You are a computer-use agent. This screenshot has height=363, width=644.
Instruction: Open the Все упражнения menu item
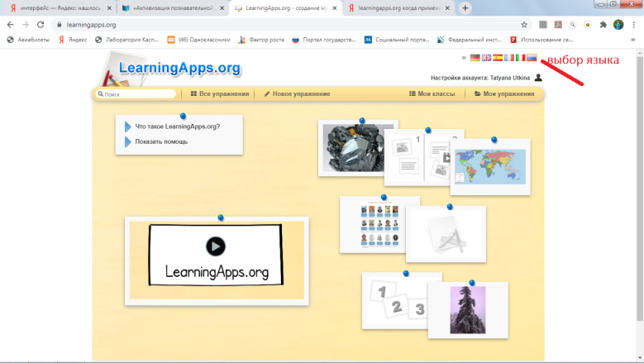click(220, 93)
